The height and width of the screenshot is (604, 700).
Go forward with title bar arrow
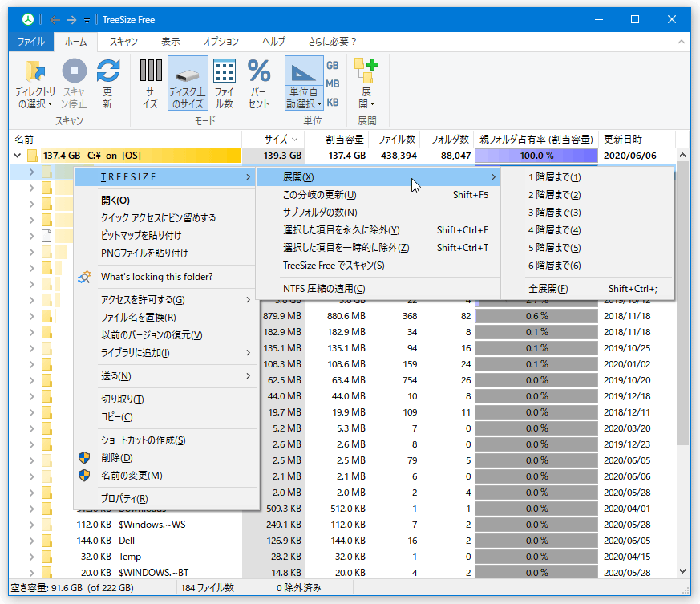click(71, 20)
